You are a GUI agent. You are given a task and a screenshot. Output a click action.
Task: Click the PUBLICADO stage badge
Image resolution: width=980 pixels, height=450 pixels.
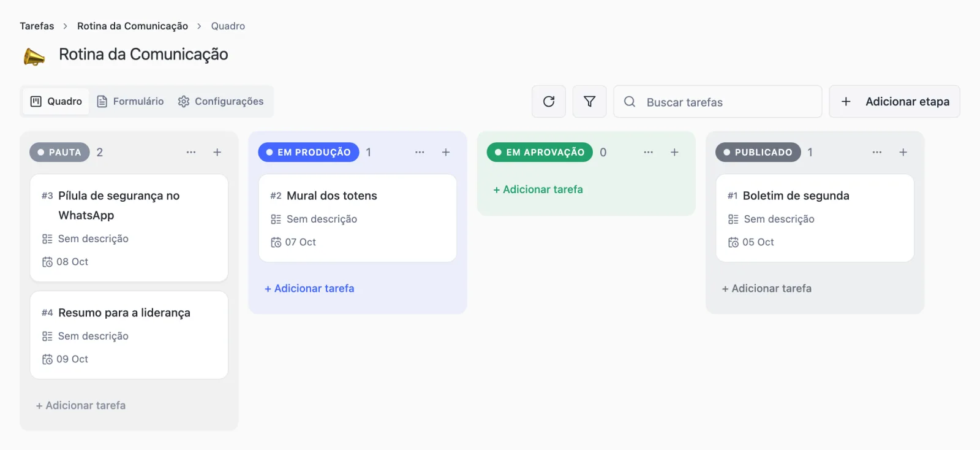(758, 152)
